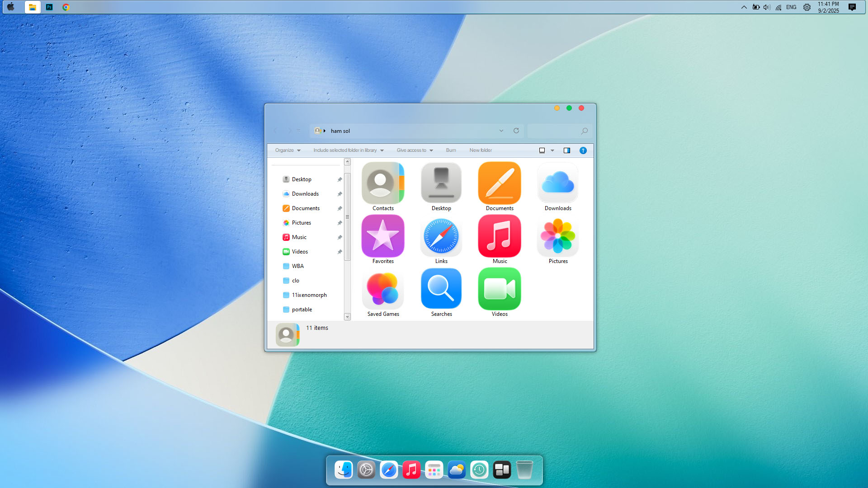This screenshot has height=488, width=868.
Task: Click the refresh icon in address bar
Action: (516, 131)
